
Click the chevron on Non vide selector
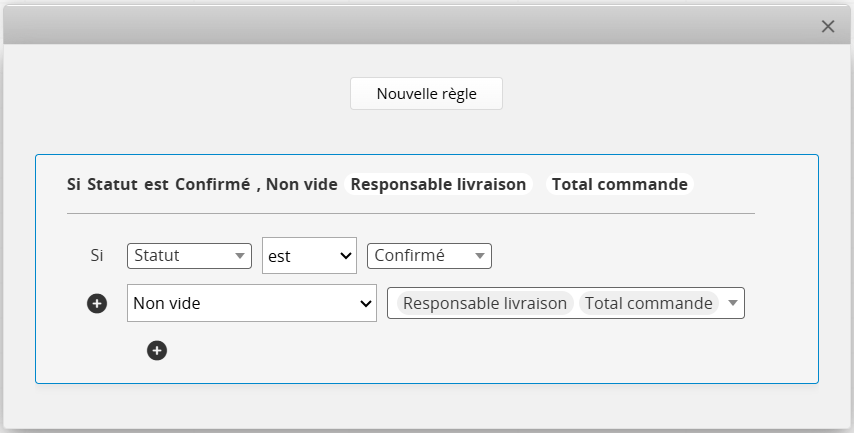click(x=366, y=304)
